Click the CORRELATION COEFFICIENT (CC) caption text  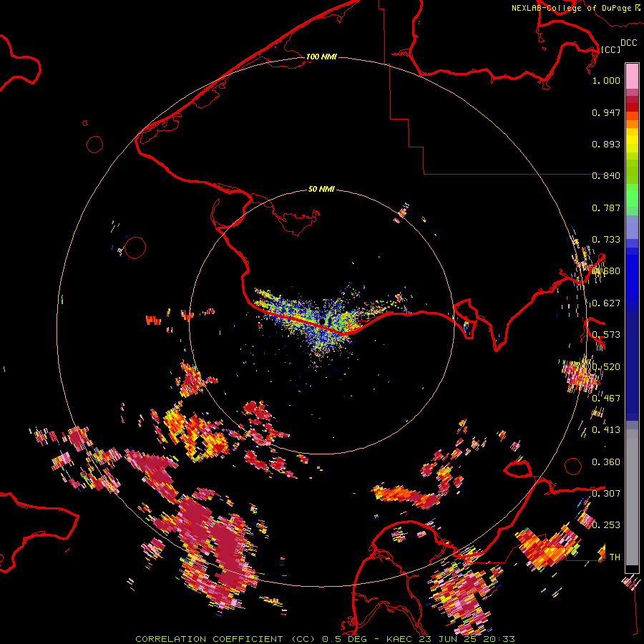pyautogui.click(x=226, y=639)
